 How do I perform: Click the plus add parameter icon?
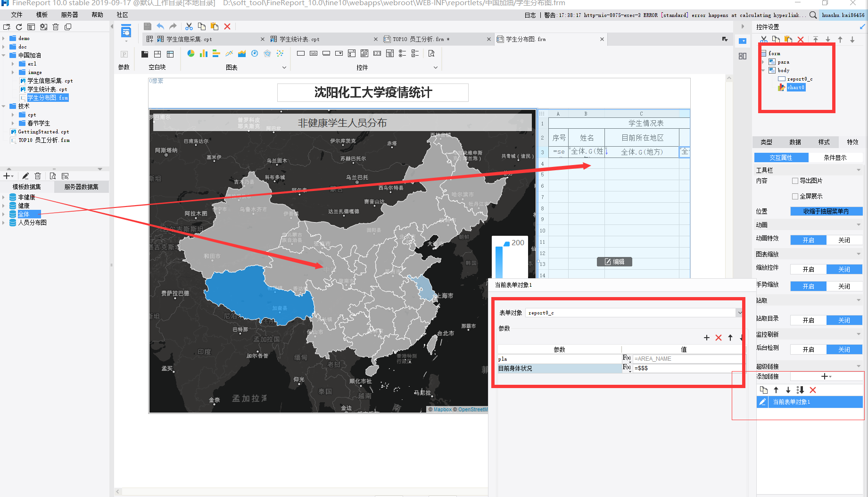(706, 338)
